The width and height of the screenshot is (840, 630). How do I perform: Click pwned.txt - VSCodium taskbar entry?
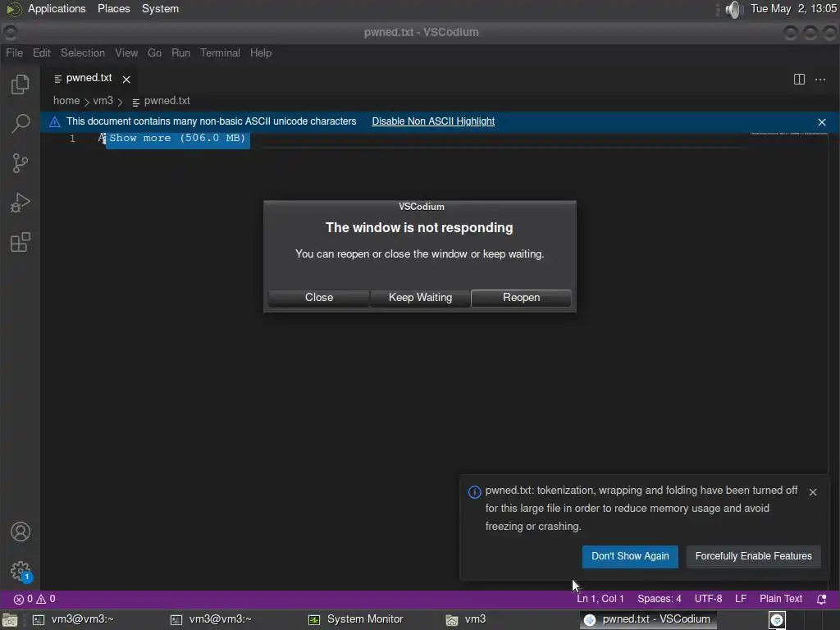(648, 620)
